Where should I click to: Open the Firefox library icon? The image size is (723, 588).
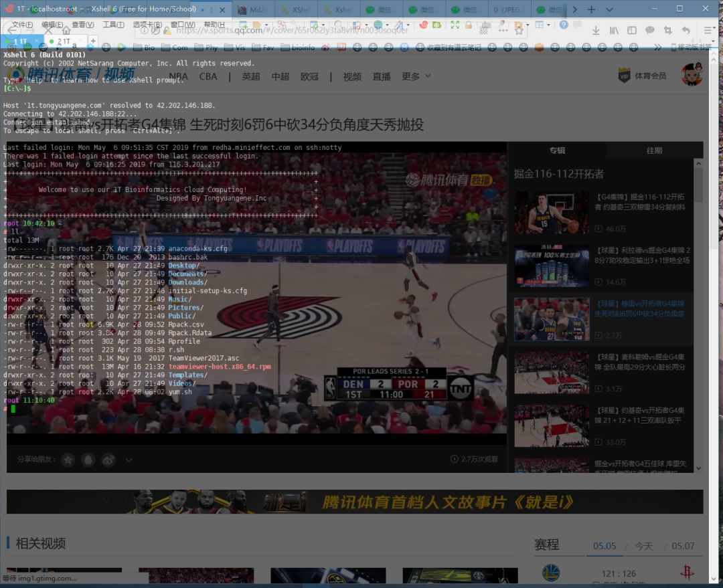(614, 30)
